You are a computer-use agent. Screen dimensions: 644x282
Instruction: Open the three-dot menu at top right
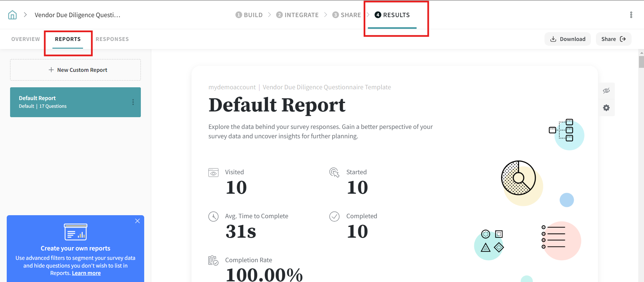pos(631,15)
